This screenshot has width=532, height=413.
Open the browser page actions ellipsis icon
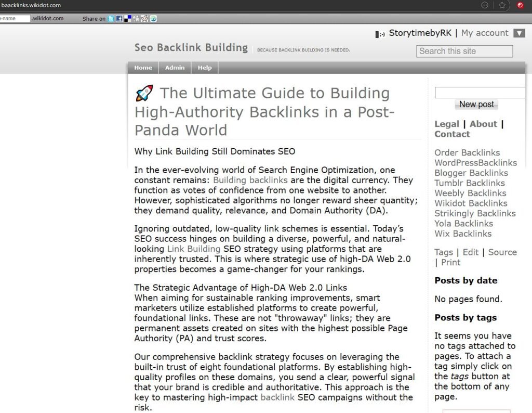click(x=485, y=5)
